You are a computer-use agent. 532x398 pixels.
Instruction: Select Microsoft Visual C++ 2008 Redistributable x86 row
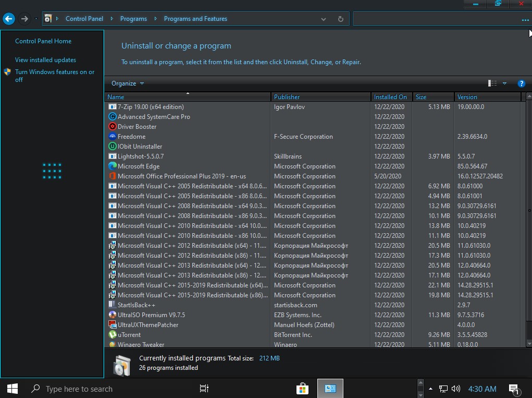[313, 215]
